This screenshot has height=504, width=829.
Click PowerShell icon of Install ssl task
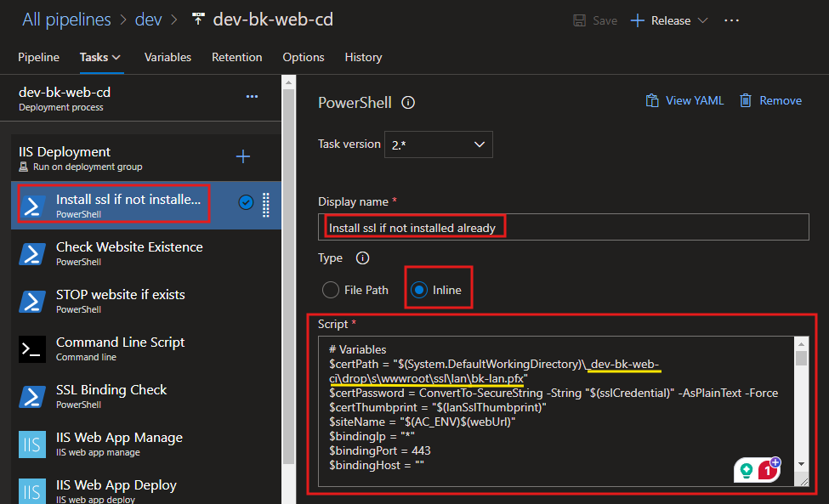32,206
